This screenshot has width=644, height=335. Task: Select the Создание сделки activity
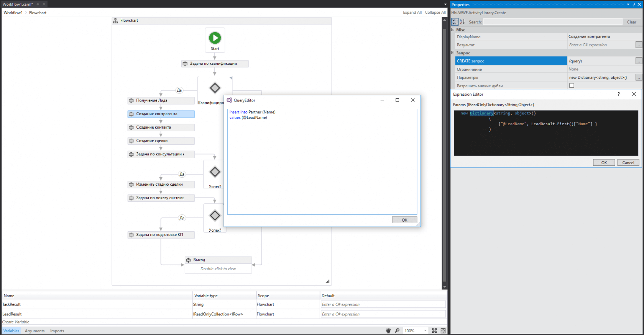[x=161, y=141]
